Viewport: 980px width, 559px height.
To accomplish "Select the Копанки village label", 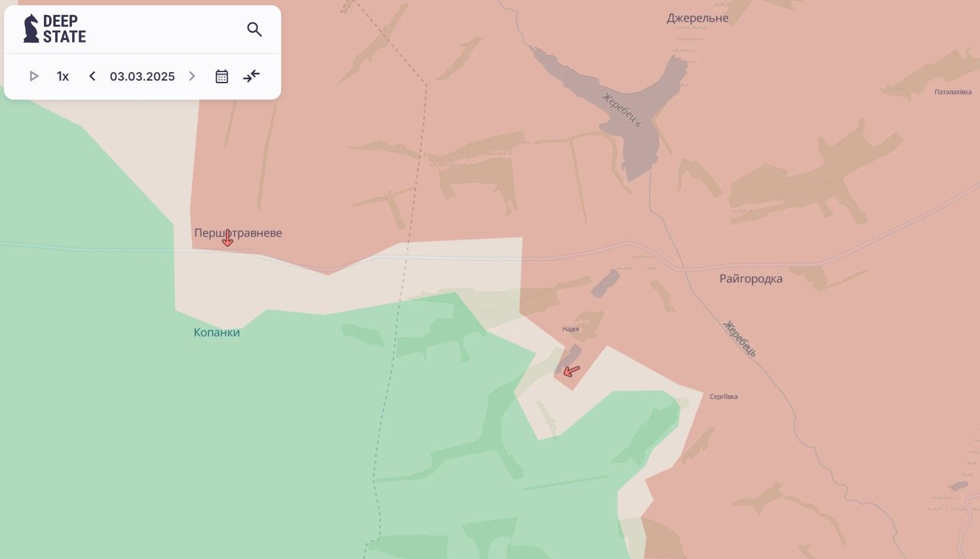I will coord(217,333).
